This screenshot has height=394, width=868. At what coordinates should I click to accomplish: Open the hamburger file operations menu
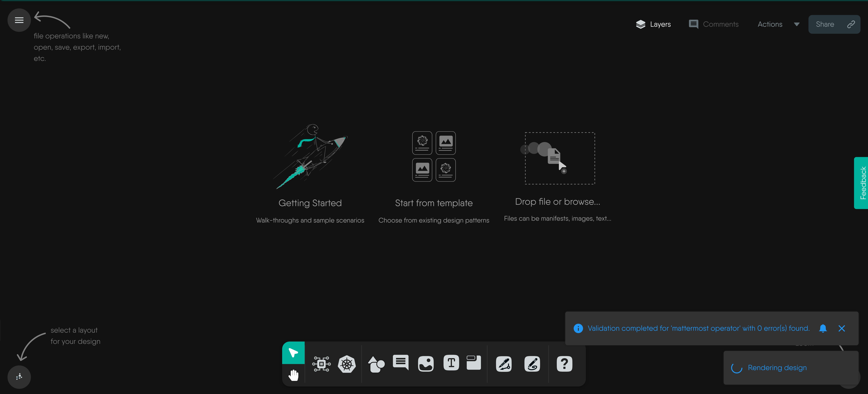tap(19, 20)
